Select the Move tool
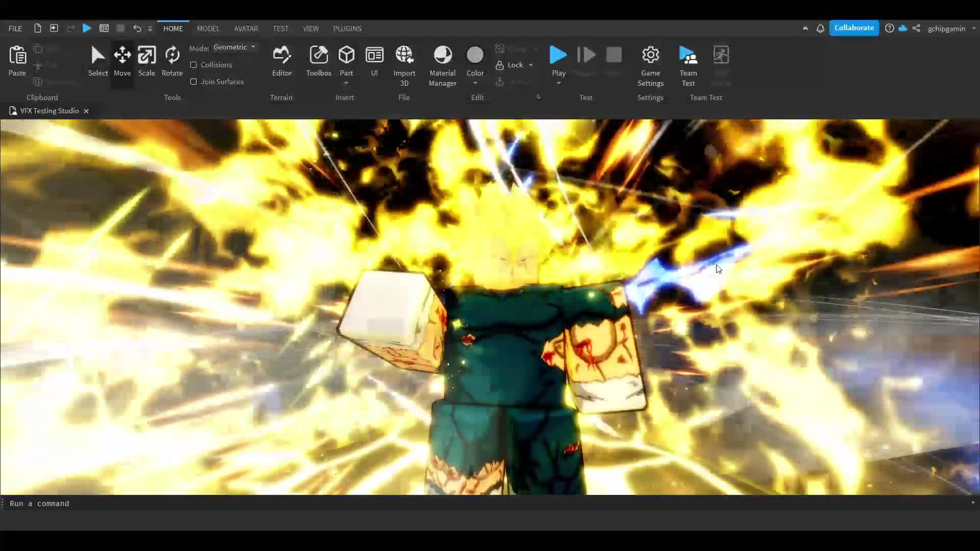 coord(122,61)
